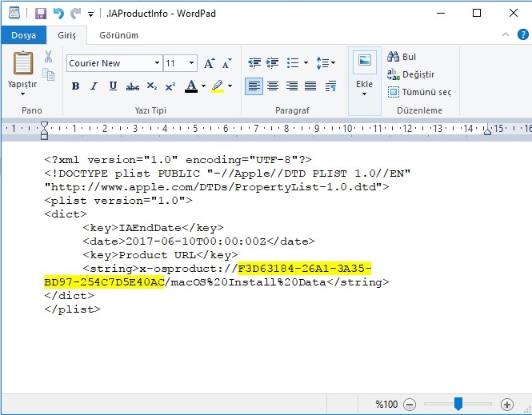Click the Subscript icon
This screenshot has height=415, width=532.
coord(152,86)
